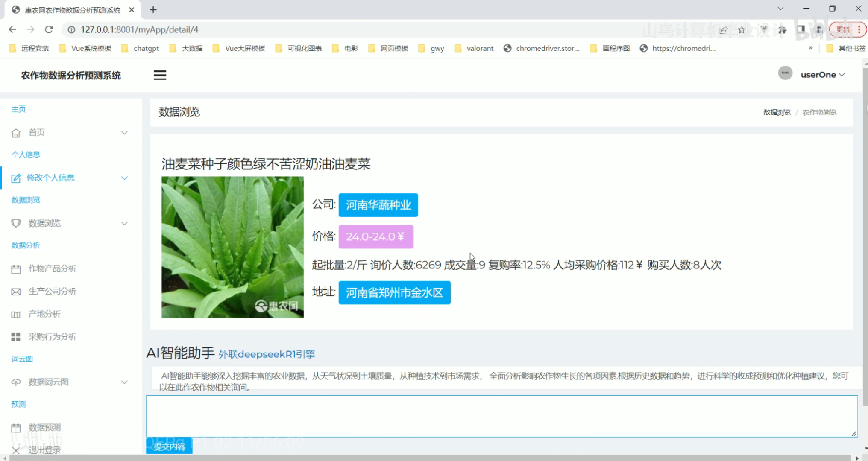Reload the page with browser refresh icon
This screenshot has height=461, width=868.
(49, 29)
